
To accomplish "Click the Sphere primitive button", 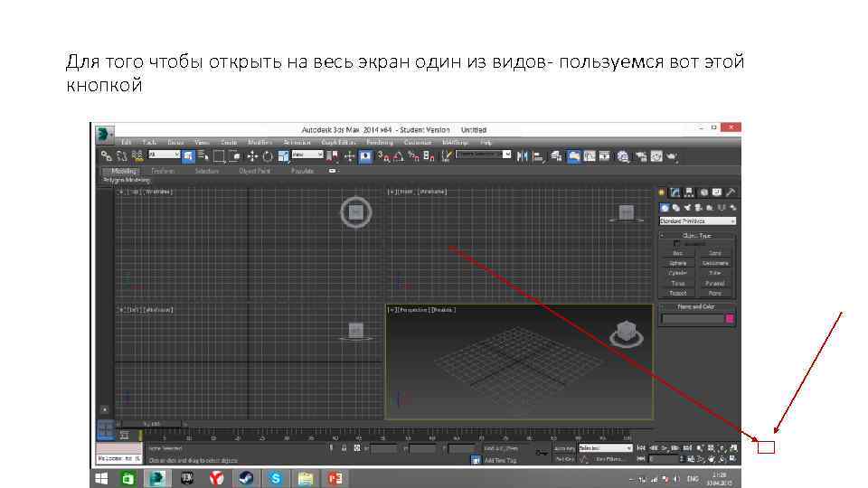I will pyautogui.click(x=678, y=263).
